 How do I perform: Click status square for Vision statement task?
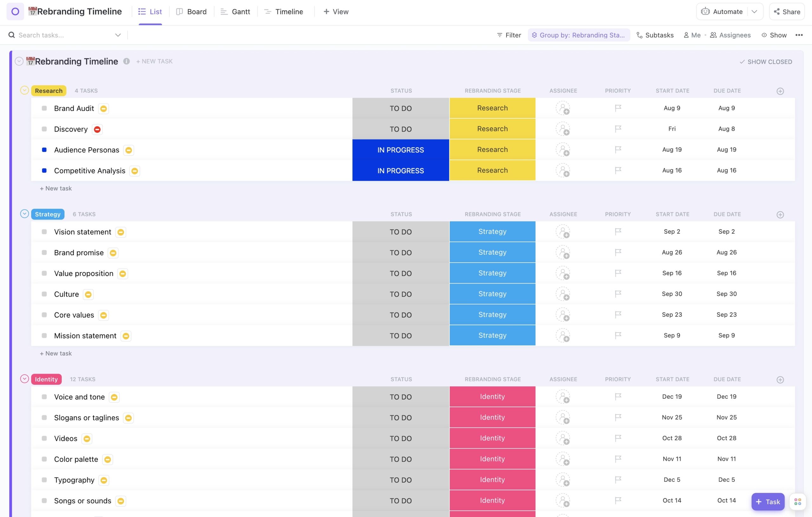coord(44,232)
